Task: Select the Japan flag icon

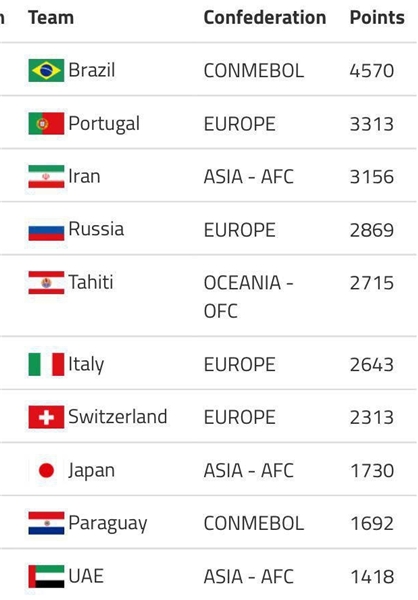Action: point(46,470)
